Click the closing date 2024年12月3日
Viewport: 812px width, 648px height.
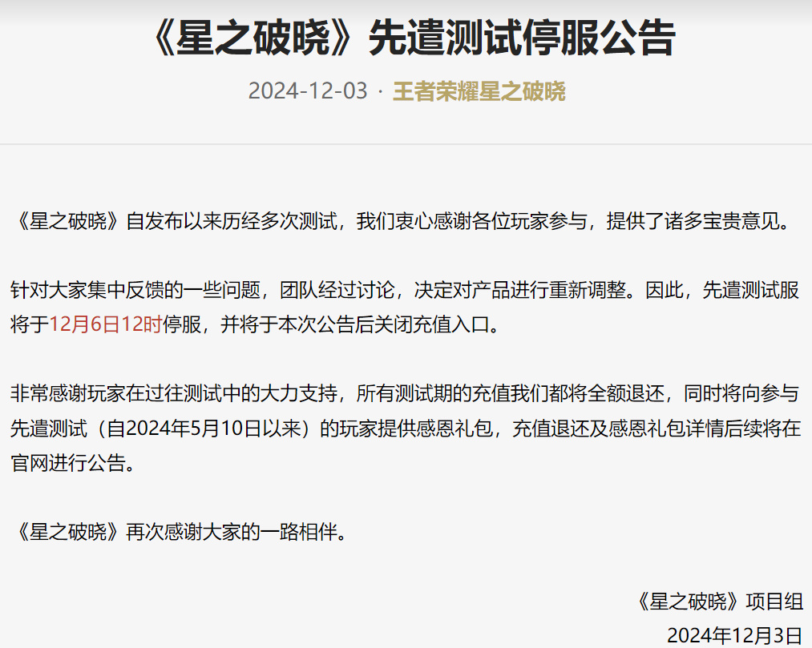(x=735, y=635)
